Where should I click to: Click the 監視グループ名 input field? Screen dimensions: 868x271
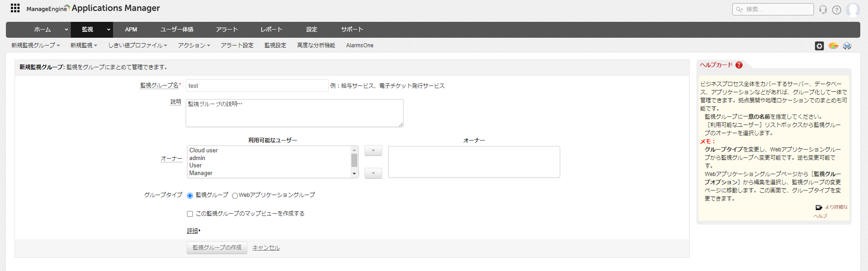tap(256, 85)
